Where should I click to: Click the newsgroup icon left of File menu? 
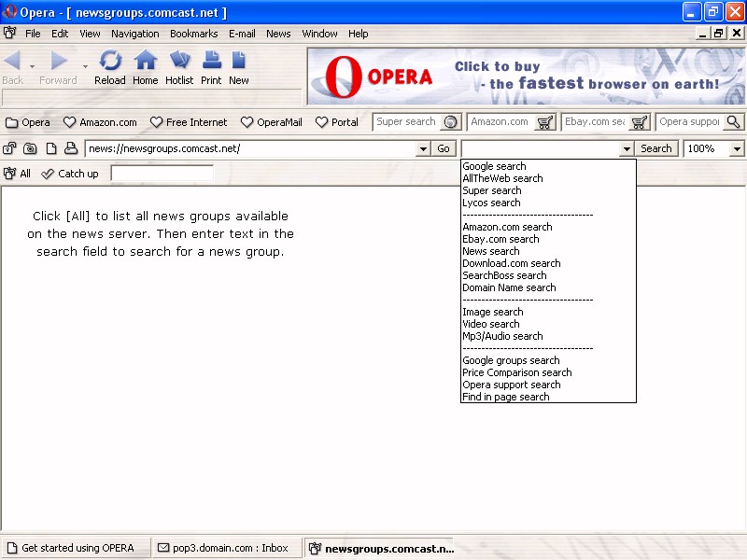[9, 33]
